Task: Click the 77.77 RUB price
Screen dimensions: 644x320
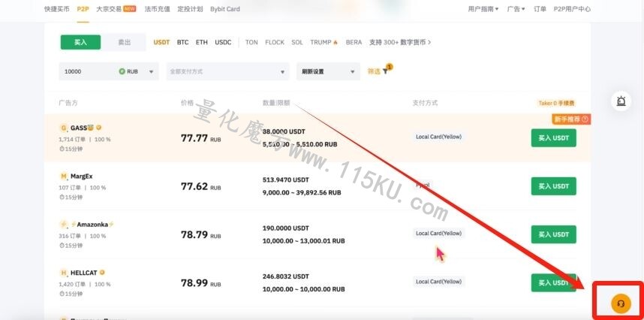Action: [x=201, y=138]
